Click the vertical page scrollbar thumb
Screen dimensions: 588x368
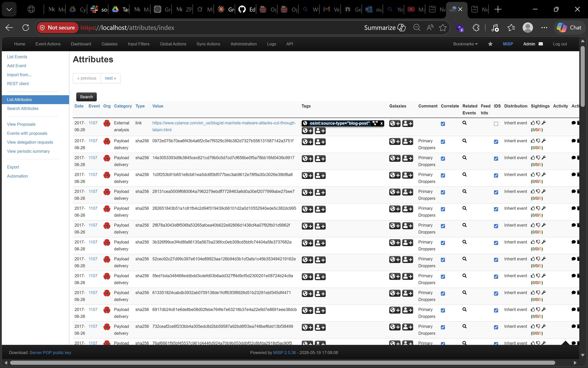(x=582, y=76)
